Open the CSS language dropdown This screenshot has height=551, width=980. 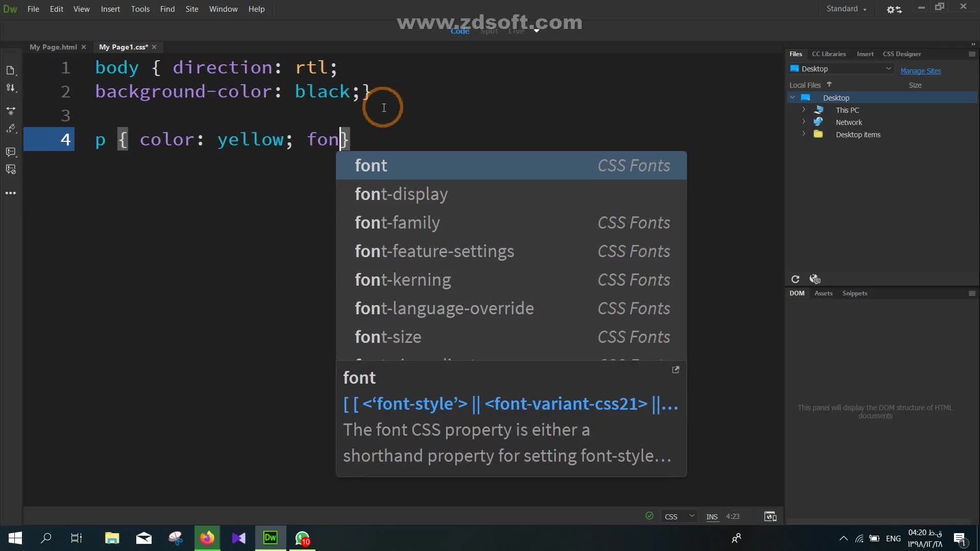pyautogui.click(x=678, y=516)
